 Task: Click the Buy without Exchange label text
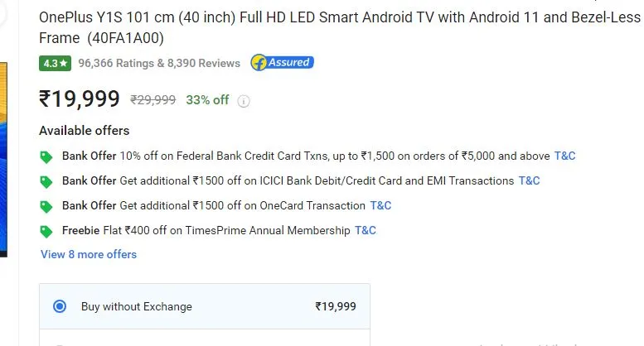pyautogui.click(x=137, y=306)
